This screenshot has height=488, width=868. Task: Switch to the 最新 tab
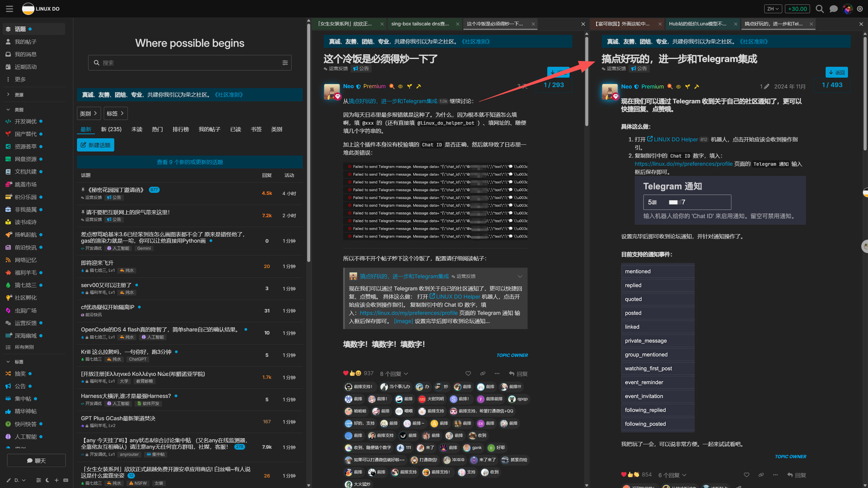(x=86, y=129)
